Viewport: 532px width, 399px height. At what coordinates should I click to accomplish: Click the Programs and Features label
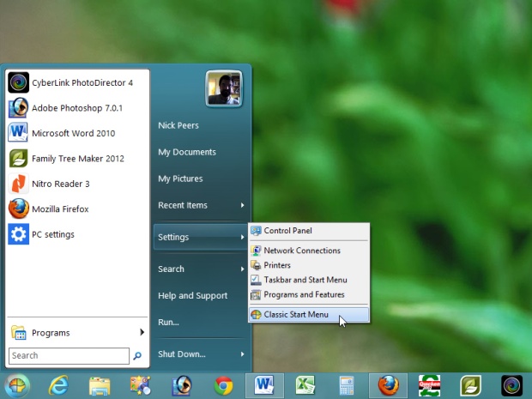pyautogui.click(x=305, y=294)
